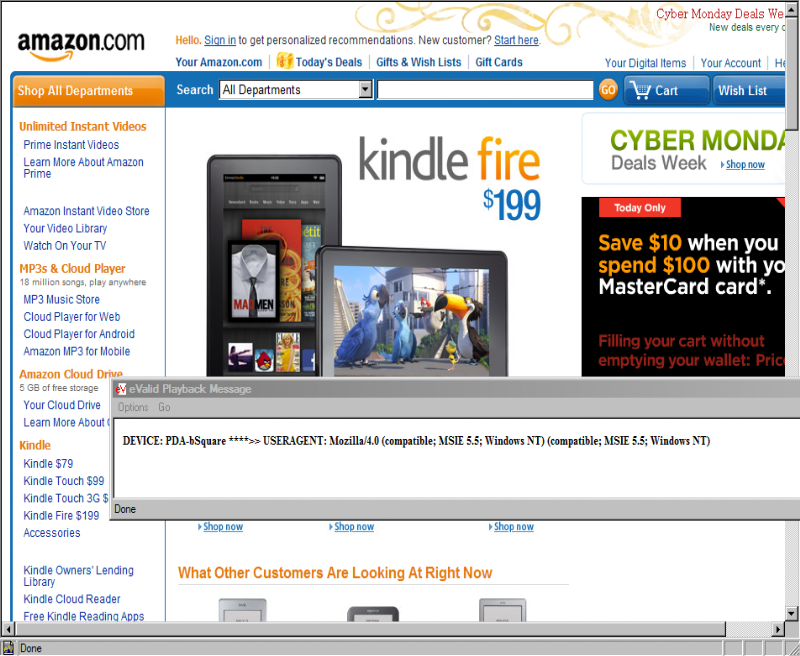This screenshot has height=656, width=800.
Task: Click the Kindle Fire tablet image
Action: pos(357,265)
